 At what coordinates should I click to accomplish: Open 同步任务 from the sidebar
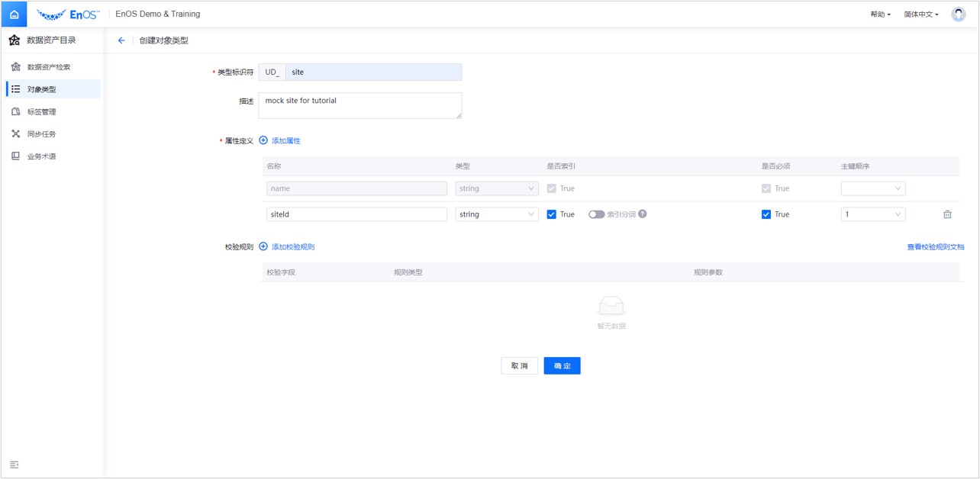(x=47, y=133)
